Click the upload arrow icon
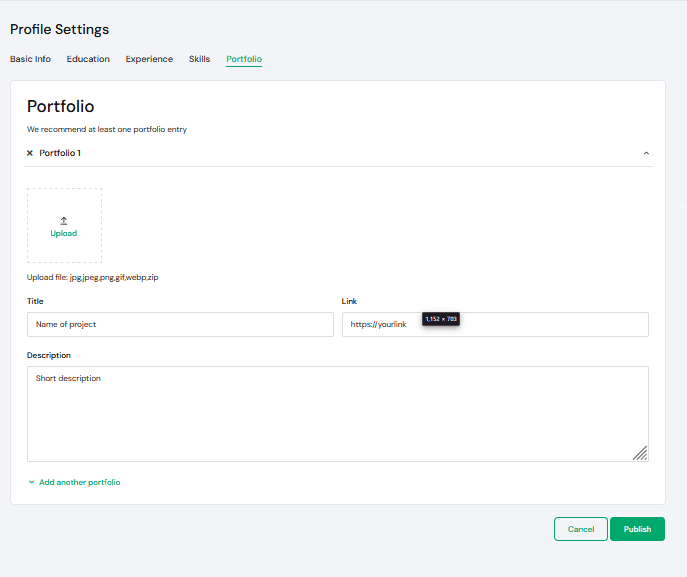Viewport: 687px width, 577px height. click(x=64, y=220)
